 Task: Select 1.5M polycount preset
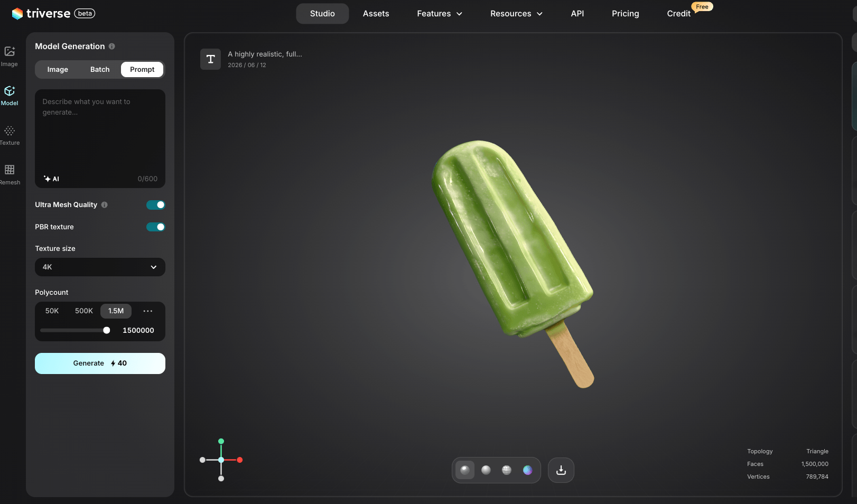(x=116, y=311)
